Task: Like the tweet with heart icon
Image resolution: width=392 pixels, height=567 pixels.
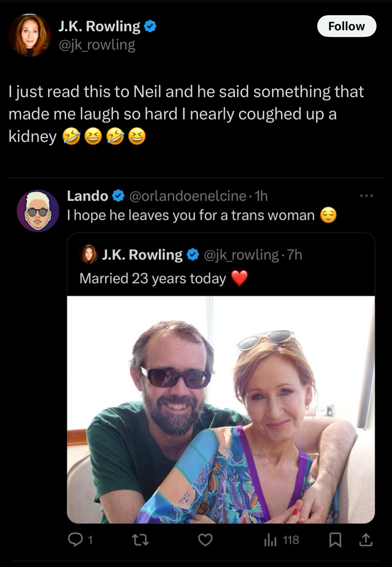Action: [x=205, y=540]
